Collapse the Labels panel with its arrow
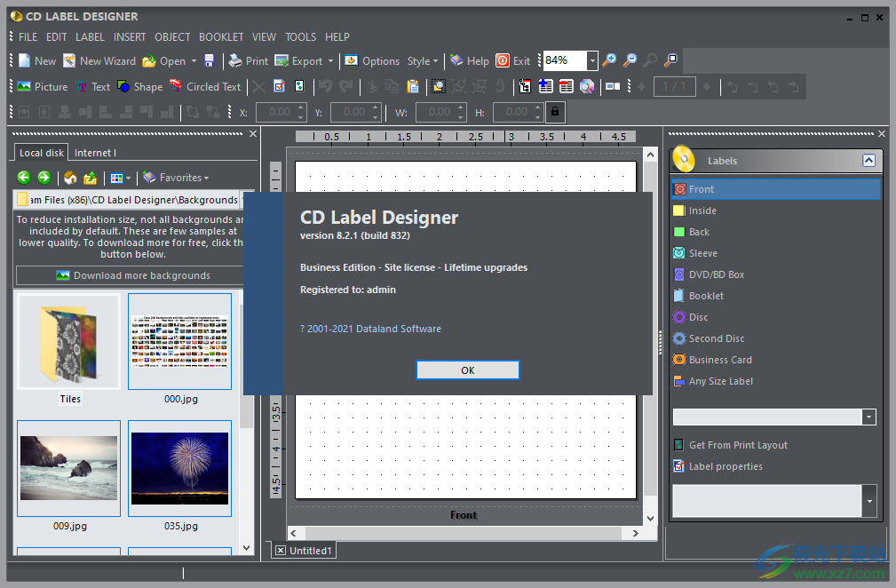The height and width of the screenshot is (588, 896). click(870, 160)
